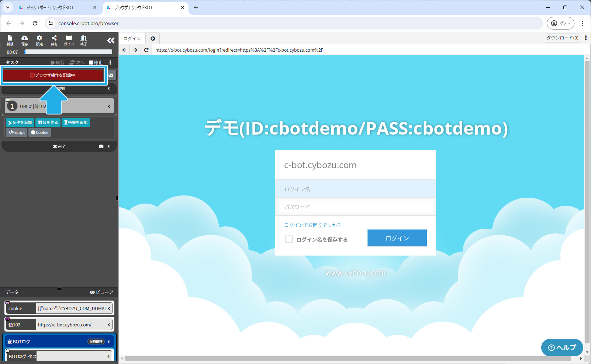
Task: Open Chrome tab search dropdown
Action: 8,7
